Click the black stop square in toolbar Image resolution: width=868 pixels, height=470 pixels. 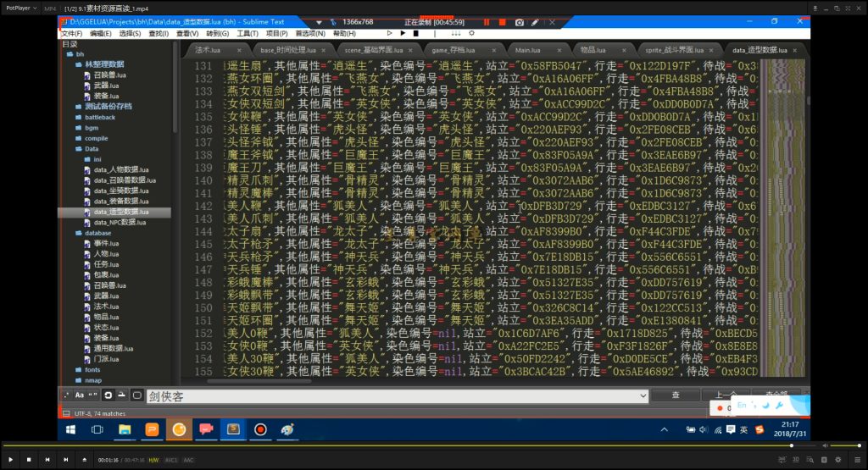[416, 33]
